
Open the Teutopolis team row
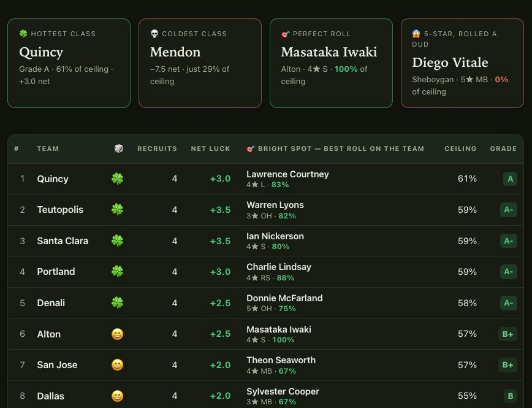click(265, 210)
